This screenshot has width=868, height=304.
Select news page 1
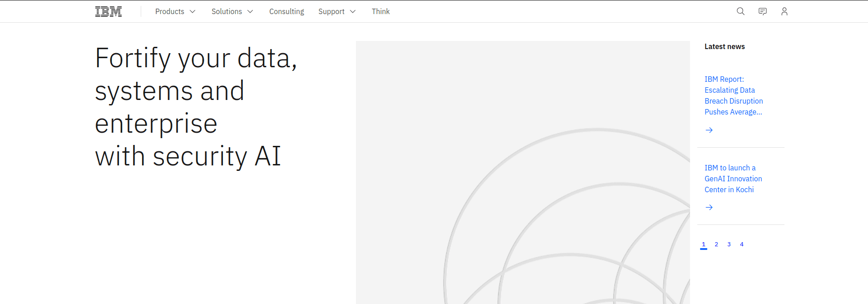click(704, 244)
